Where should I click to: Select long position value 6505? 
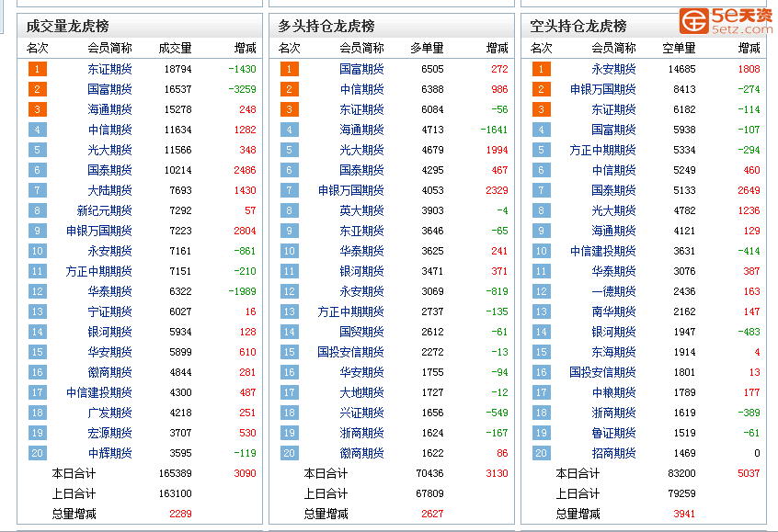click(x=432, y=69)
